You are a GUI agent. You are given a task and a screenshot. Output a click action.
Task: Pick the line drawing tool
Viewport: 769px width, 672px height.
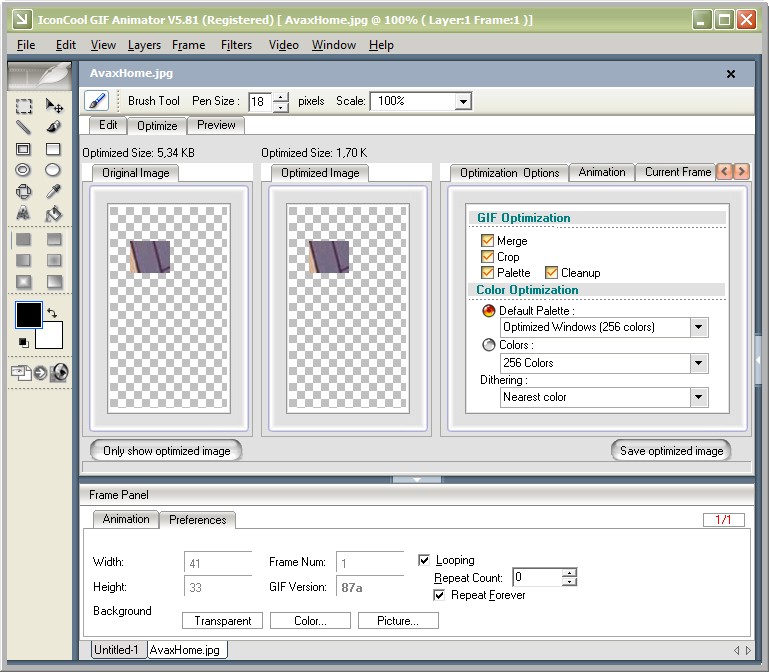click(23, 127)
